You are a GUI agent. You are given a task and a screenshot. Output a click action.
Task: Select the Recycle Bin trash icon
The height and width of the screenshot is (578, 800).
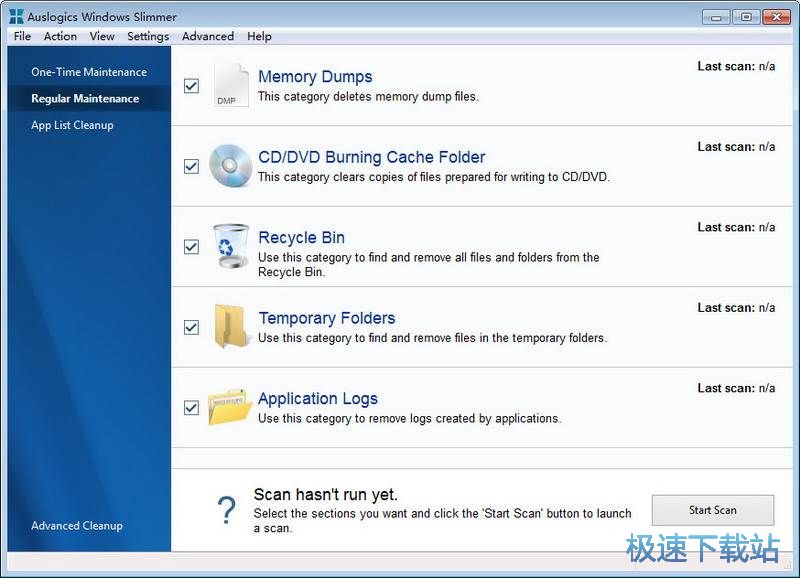point(230,247)
